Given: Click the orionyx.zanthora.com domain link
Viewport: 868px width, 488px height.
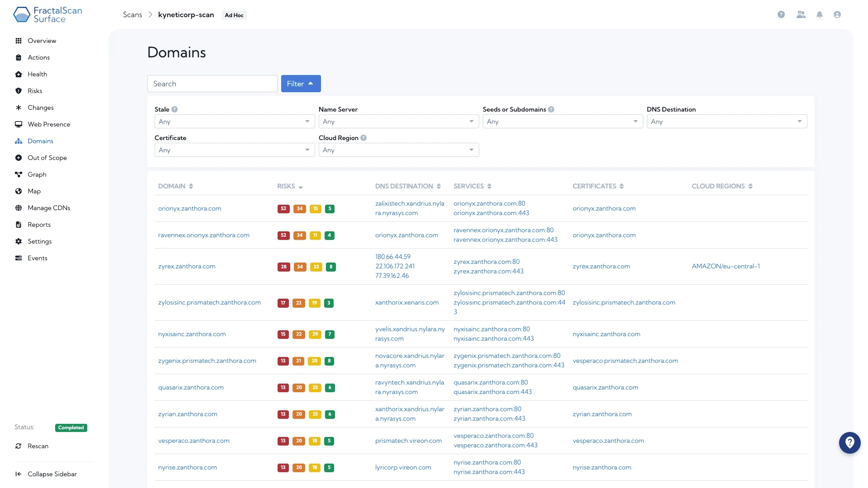Looking at the screenshot, I should tap(189, 208).
